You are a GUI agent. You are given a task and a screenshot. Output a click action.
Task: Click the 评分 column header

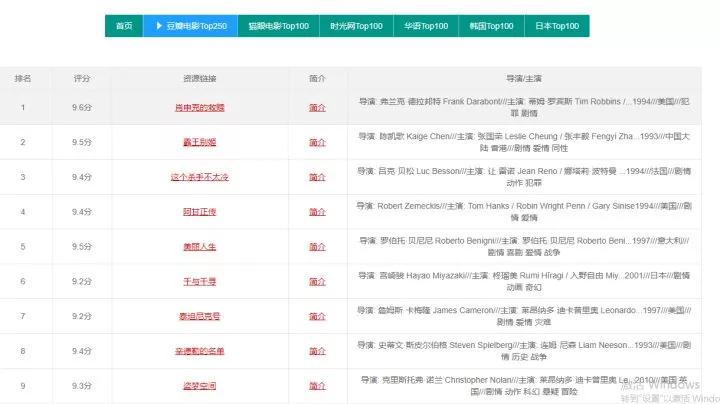point(82,79)
